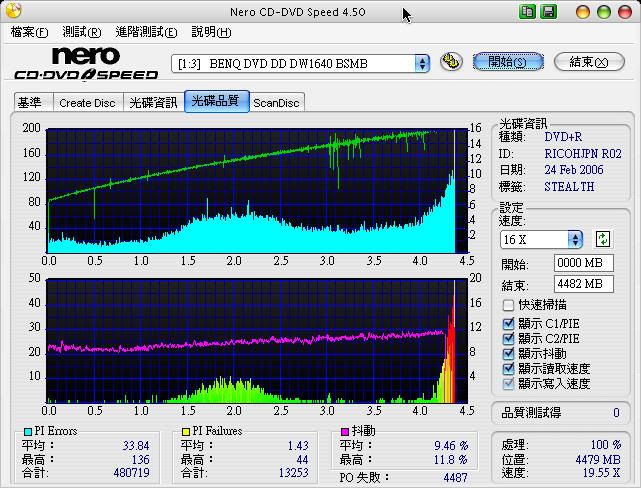Click the PI Errors total value 480719
641x488 pixels.
tap(131, 473)
